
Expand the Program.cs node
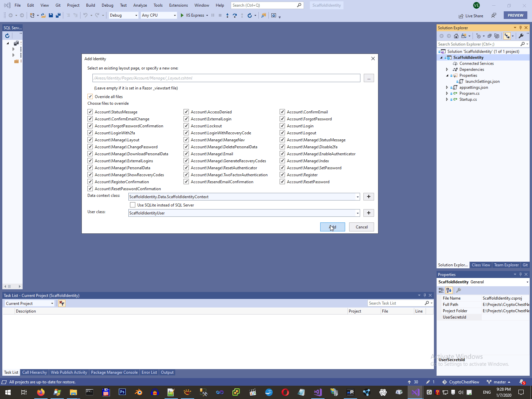447,93
